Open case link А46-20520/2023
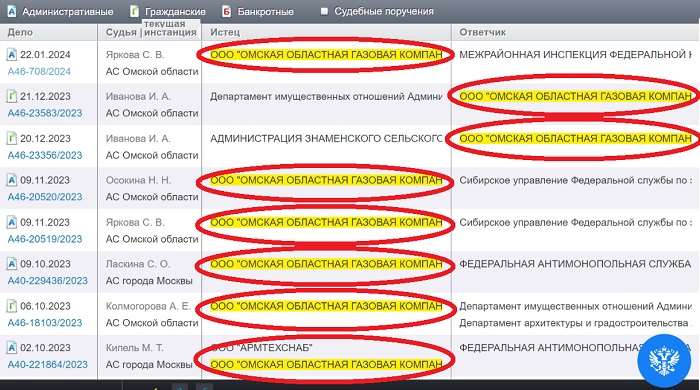 (x=45, y=197)
